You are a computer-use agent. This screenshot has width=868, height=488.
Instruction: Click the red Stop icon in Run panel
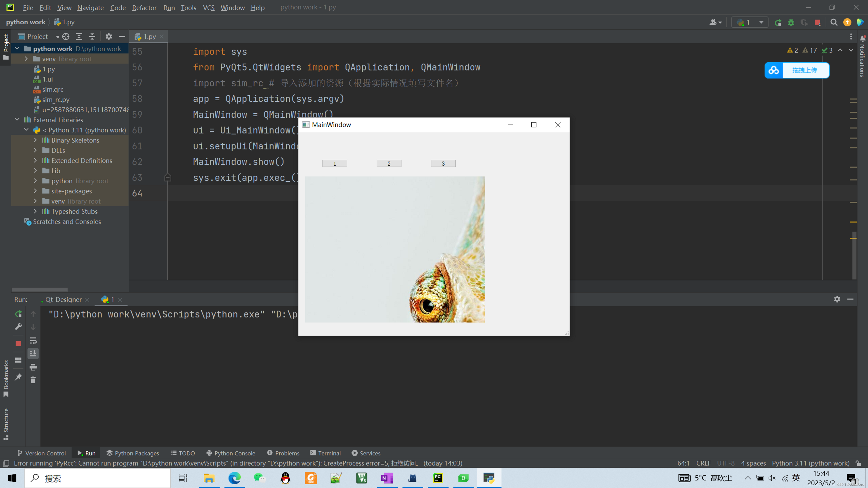point(18,343)
